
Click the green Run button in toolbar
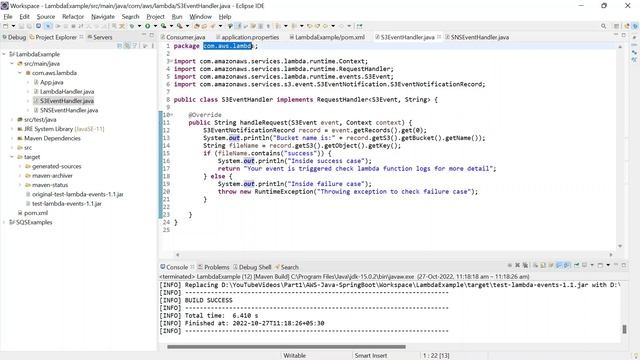147,26
